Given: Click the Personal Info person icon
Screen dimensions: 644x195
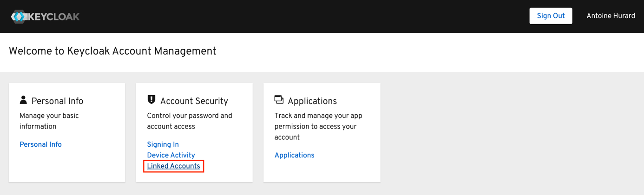Looking at the screenshot, I should click(x=23, y=100).
